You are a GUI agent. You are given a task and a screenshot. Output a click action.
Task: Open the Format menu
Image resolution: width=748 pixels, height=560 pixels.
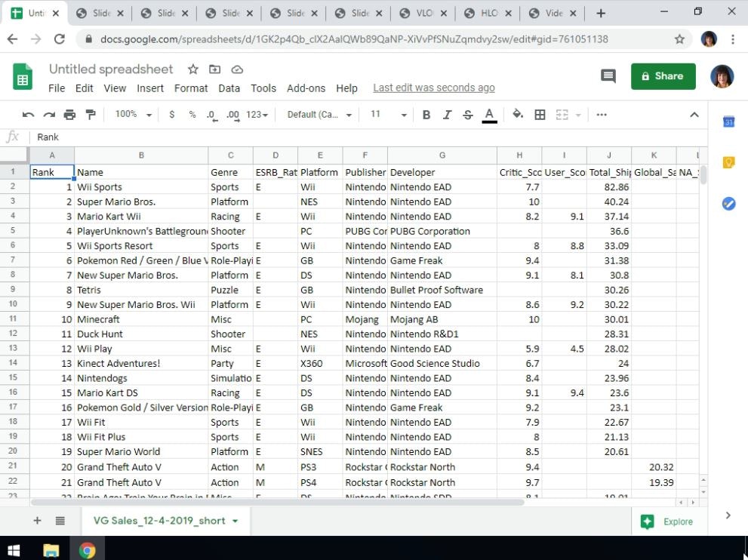191,88
